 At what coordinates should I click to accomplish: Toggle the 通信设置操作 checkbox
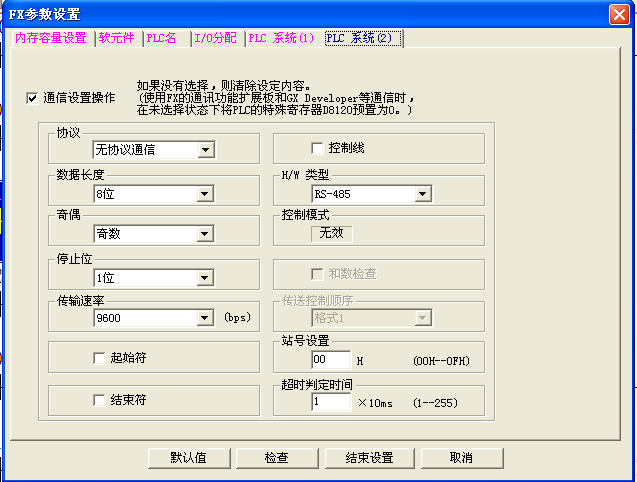[x=33, y=98]
